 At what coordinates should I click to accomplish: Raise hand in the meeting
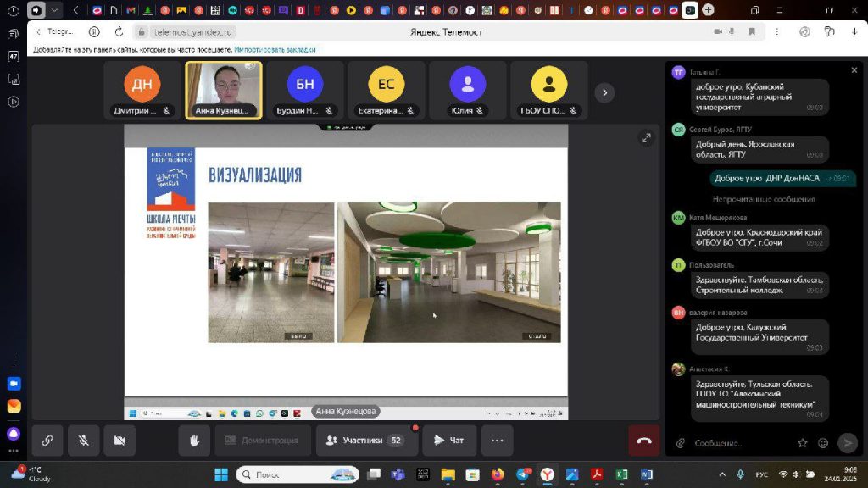pos(194,441)
